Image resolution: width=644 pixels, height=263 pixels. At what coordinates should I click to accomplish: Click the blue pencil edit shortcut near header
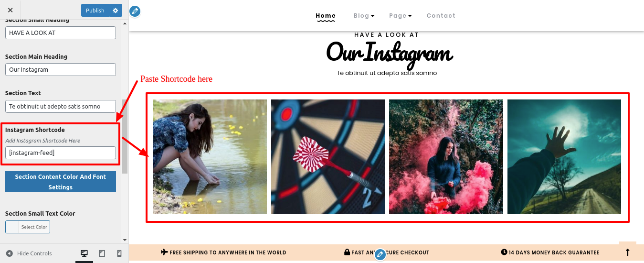click(x=135, y=11)
